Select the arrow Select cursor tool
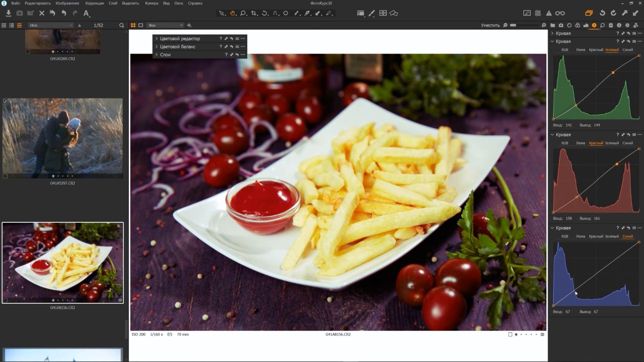This screenshot has height=362, width=644. [x=222, y=13]
